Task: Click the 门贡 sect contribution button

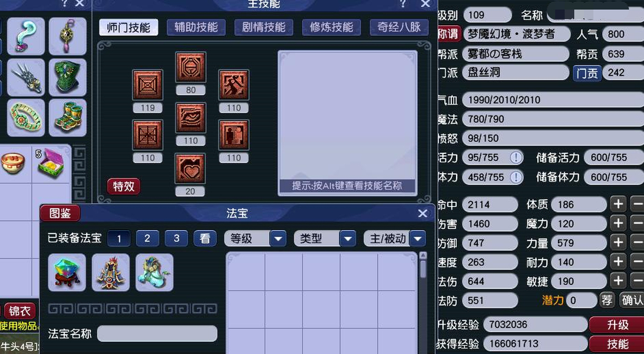Action: pyautogui.click(x=587, y=73)
